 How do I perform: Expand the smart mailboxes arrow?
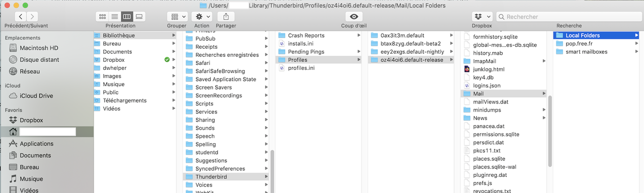point(636,52)
